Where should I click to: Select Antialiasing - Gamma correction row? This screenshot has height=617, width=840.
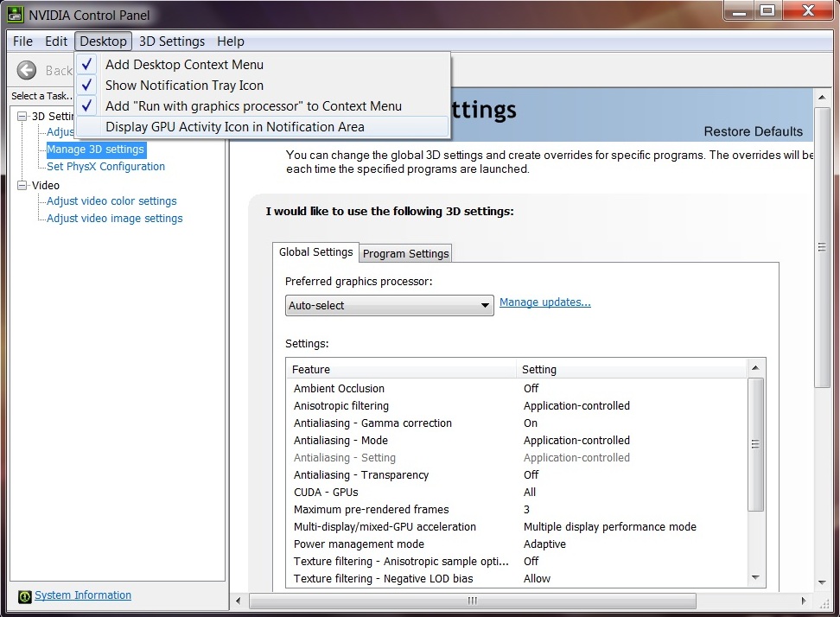[517, 423]
